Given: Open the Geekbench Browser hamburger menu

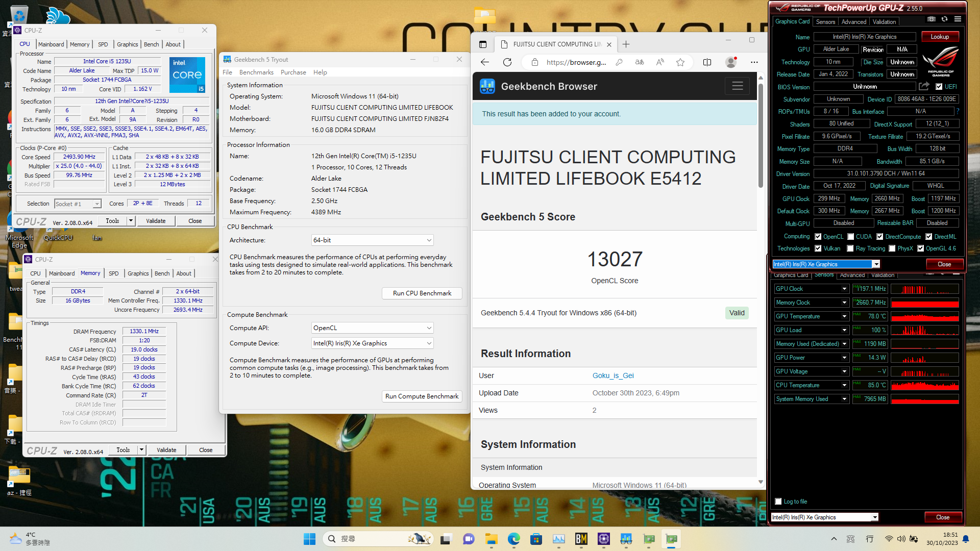Looking at the screenshot, I should tap(737, 86).
